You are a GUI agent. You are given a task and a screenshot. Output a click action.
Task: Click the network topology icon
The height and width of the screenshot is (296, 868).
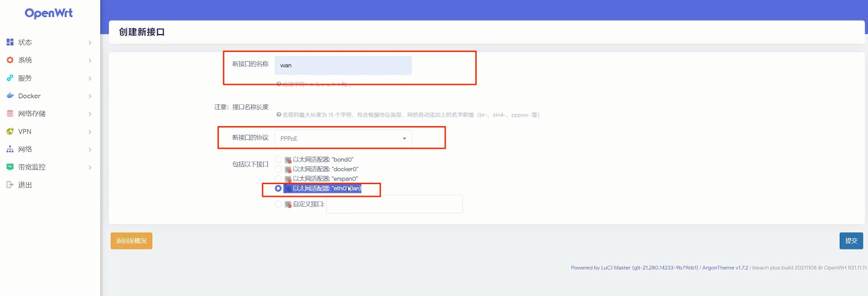pos(10,149)
